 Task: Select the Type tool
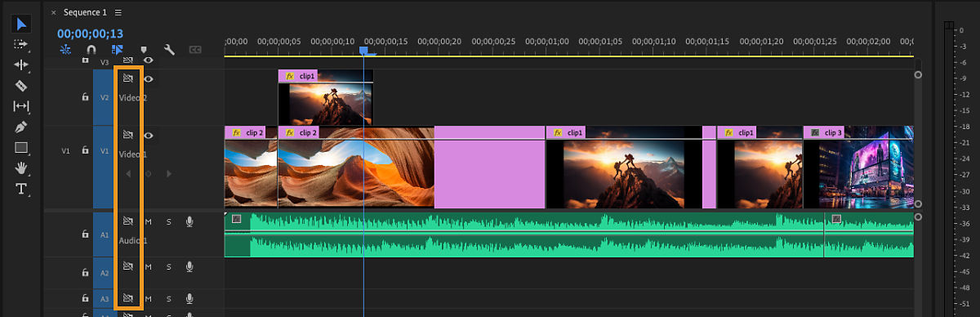pos(21,189)
